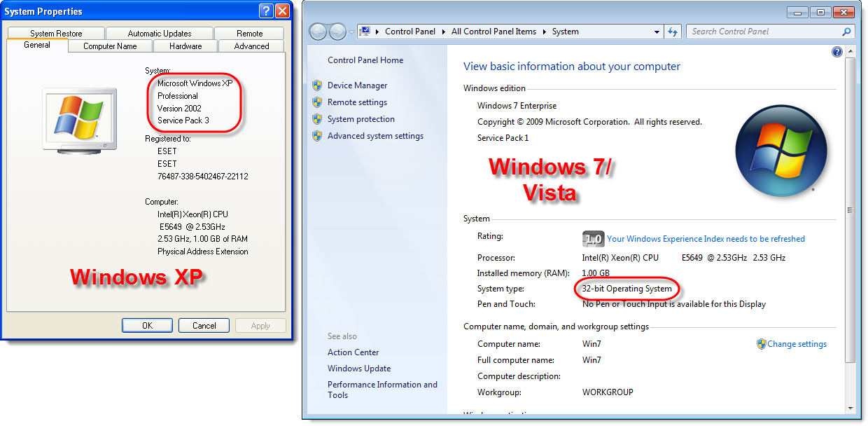Go back with the Explorer back arrow
The image size is (868, 426).
tap(318, 32)
